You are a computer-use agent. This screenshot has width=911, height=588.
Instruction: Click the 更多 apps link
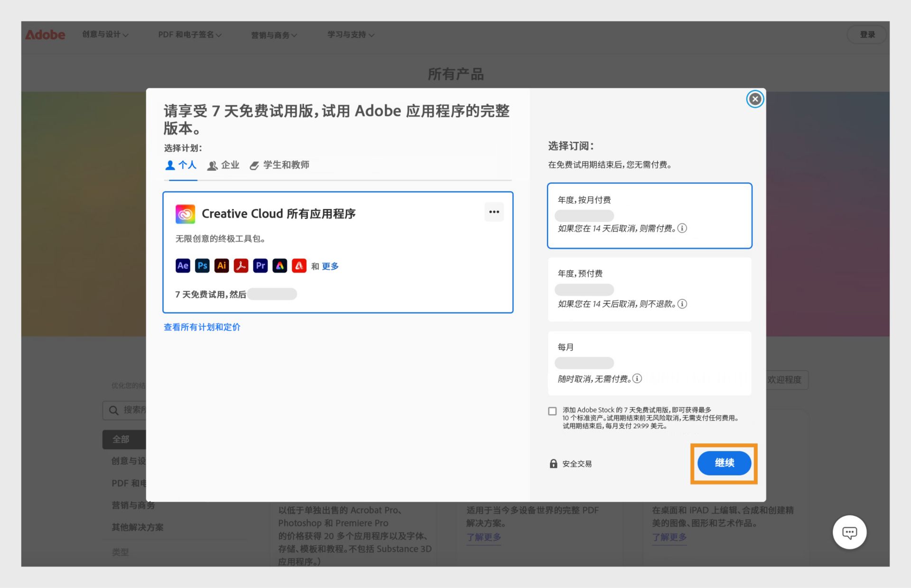point(330,266)
